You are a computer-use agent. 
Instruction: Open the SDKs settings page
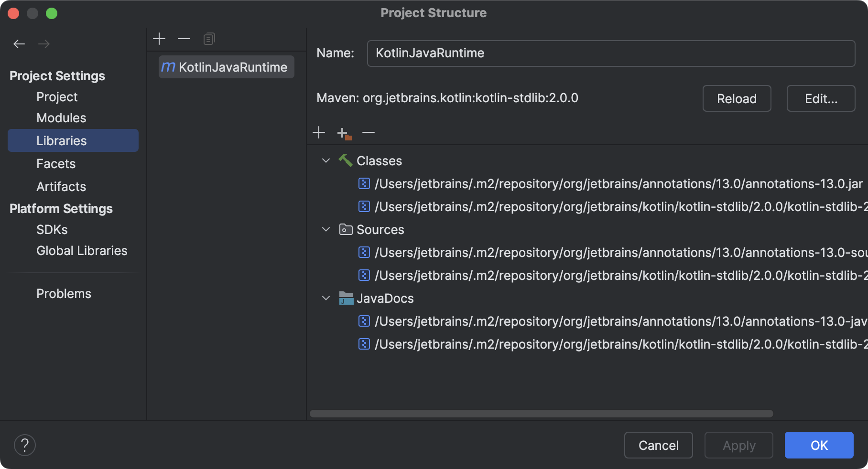click(x=52, y=229)
